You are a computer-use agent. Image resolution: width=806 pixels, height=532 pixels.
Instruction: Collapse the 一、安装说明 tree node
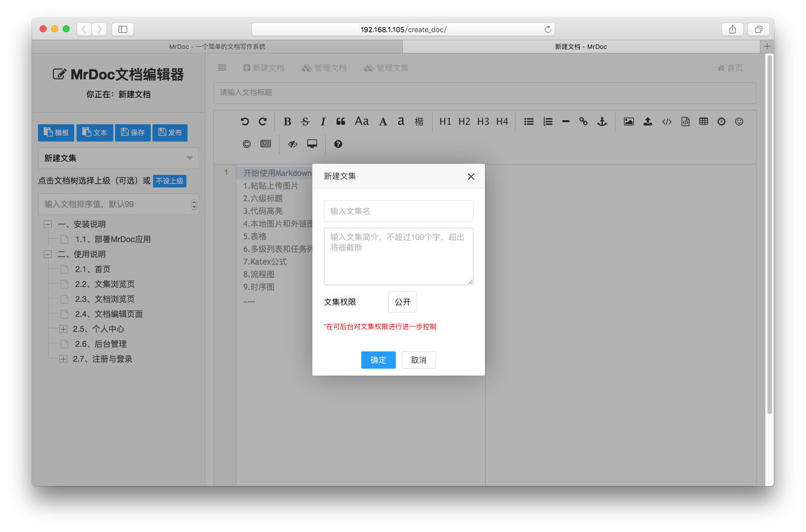(48, 224)
